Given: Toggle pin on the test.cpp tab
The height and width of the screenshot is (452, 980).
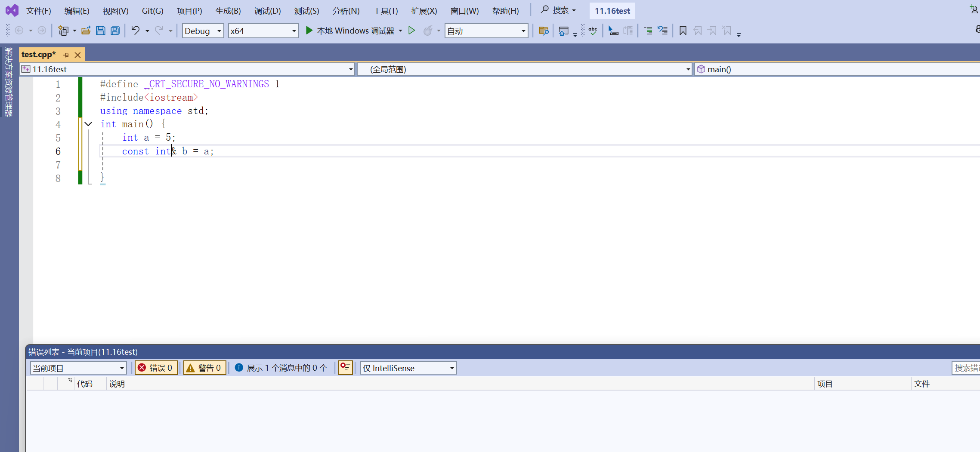Looking at the screenshot, I should pyautogui.click(x=66, y=55).
